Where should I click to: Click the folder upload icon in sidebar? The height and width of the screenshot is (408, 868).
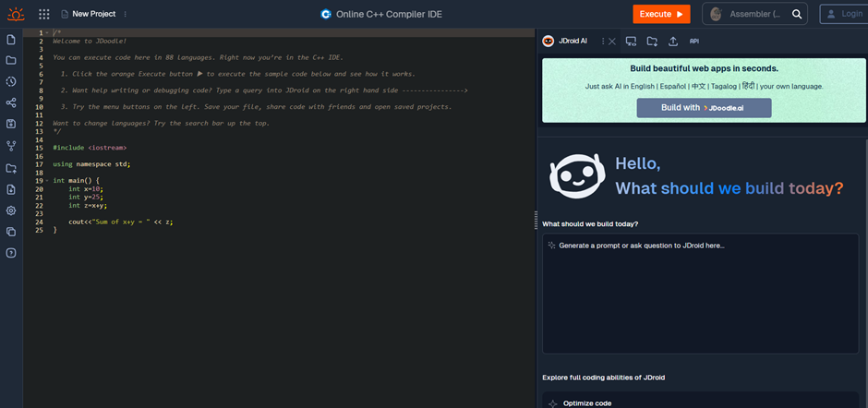[x=10, y=168]
